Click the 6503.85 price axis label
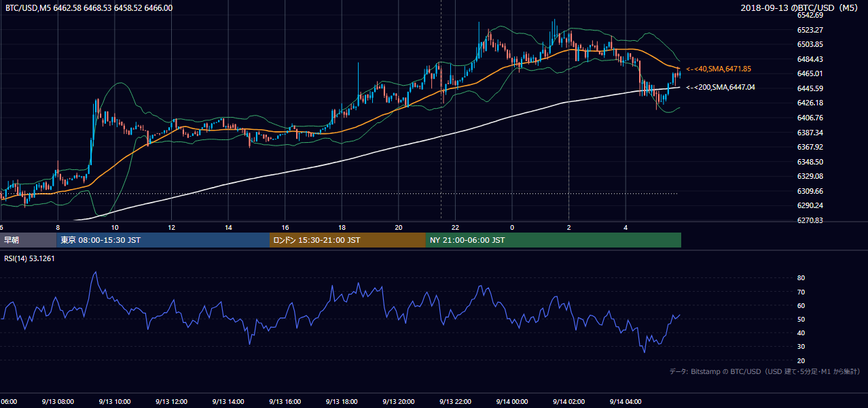Image resolution: width=868 pixels, height=408 pixels. click(810, 44)
